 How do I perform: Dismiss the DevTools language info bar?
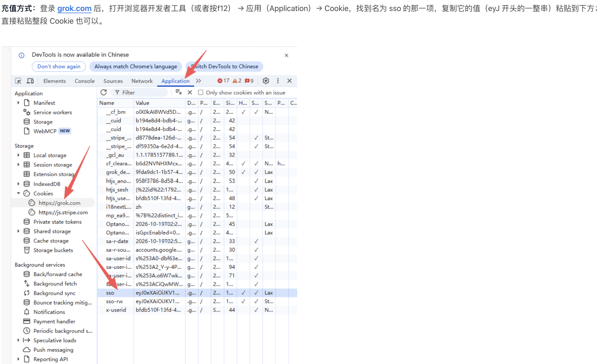[x=287, y=55]
